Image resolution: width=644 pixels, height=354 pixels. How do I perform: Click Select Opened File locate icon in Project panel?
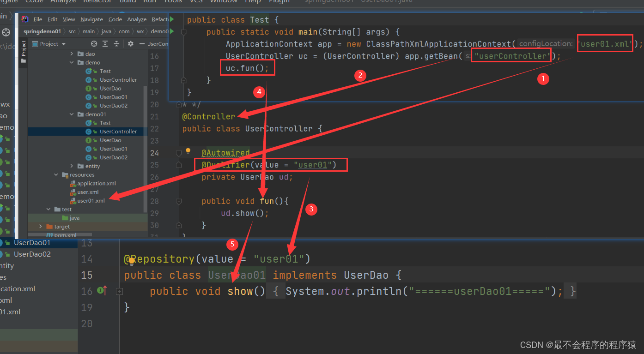click(x=94, y=44)
